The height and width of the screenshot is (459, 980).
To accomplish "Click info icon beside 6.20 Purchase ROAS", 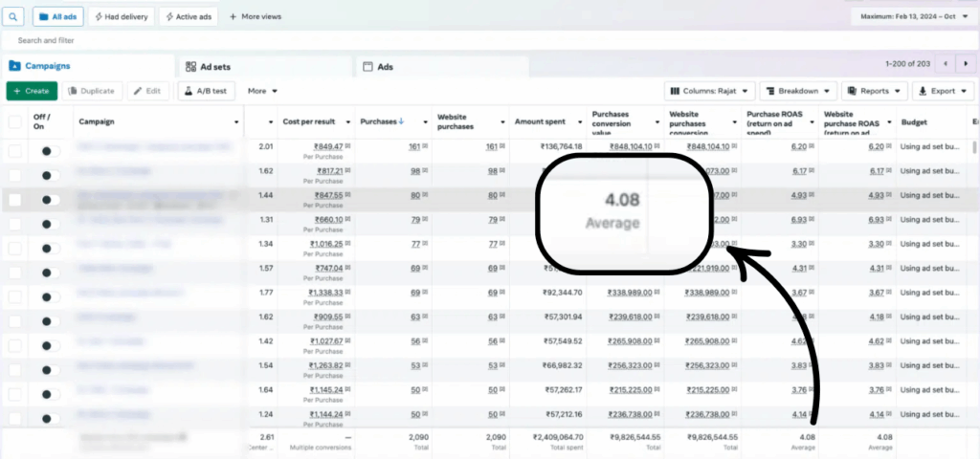I will (811, 146).
